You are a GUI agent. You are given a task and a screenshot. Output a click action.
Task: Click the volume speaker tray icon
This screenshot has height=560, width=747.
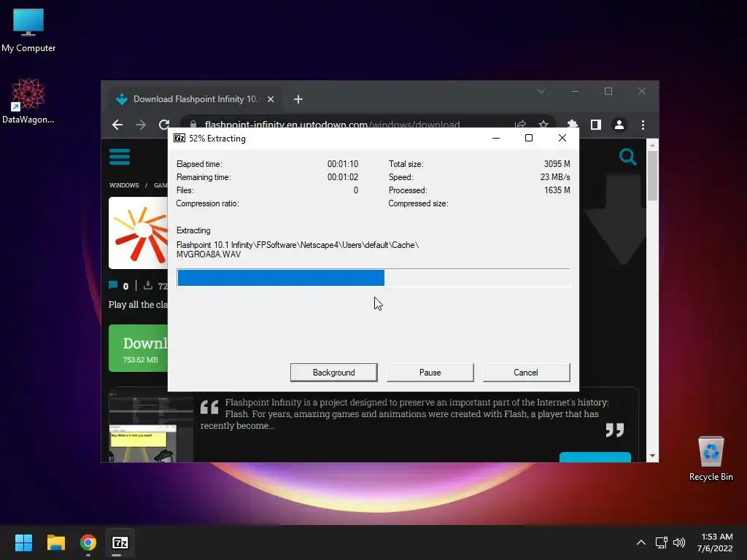point(679,542)
